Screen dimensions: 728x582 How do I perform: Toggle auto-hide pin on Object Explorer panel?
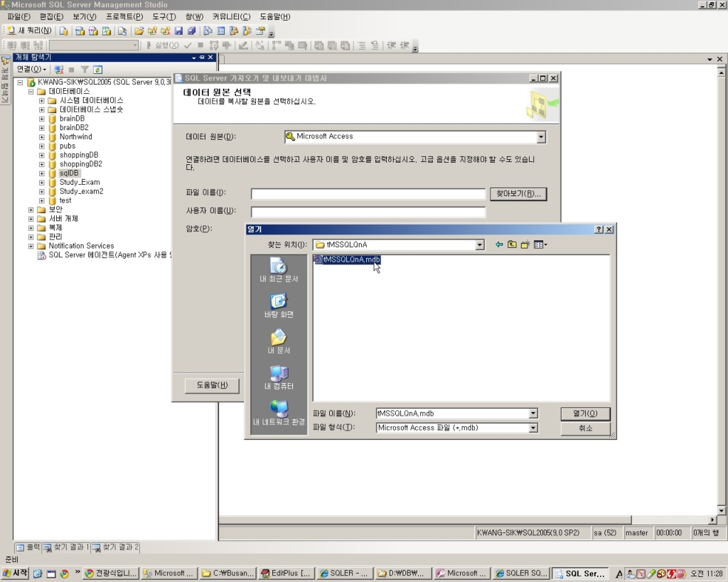(x=201, y=58)
